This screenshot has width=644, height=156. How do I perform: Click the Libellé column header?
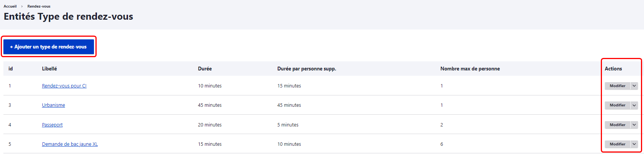click(49, 69)
